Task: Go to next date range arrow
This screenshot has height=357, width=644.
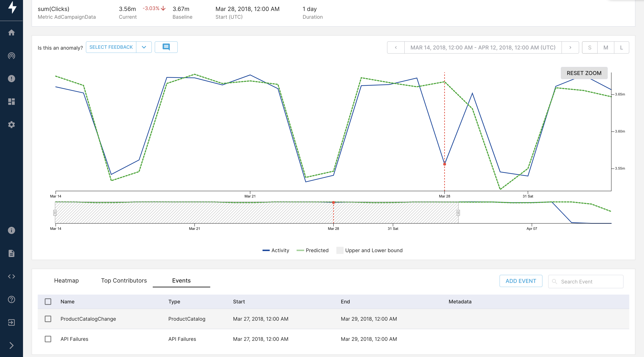Action: point(570,47)
